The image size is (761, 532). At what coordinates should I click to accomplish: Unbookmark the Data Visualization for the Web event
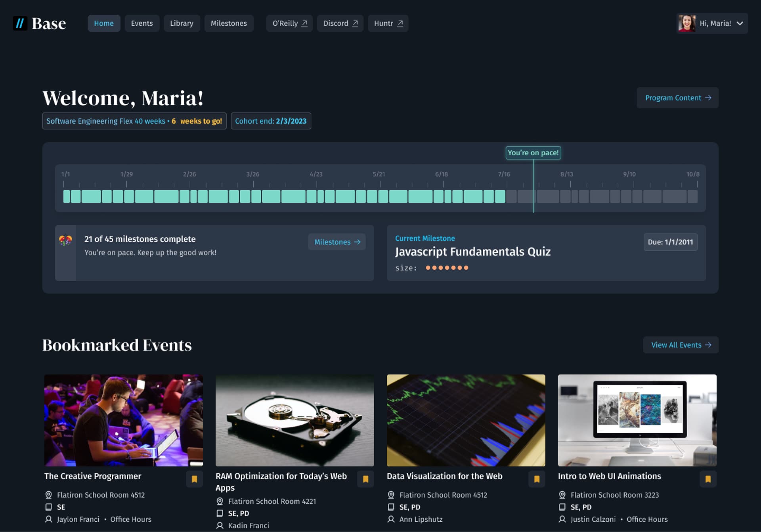coord(537,479)
